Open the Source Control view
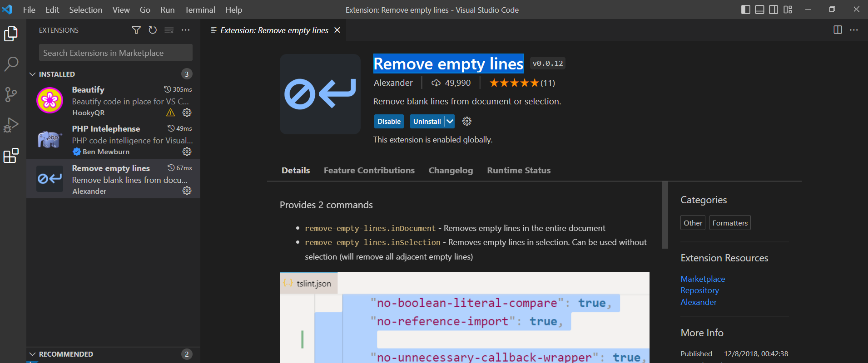The image size is (868, 363). 11,94
